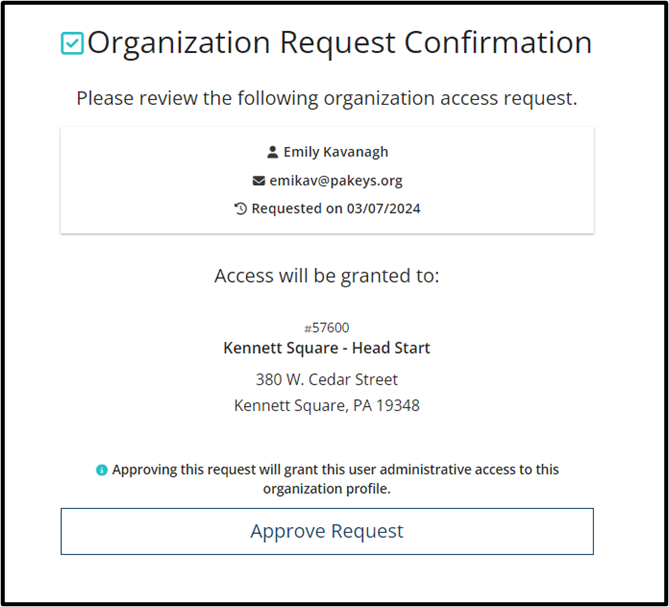This screenshot has width=669, height=607.
Task: Click the Requested on 03/07/2024 date text
Action: [336, 209]
